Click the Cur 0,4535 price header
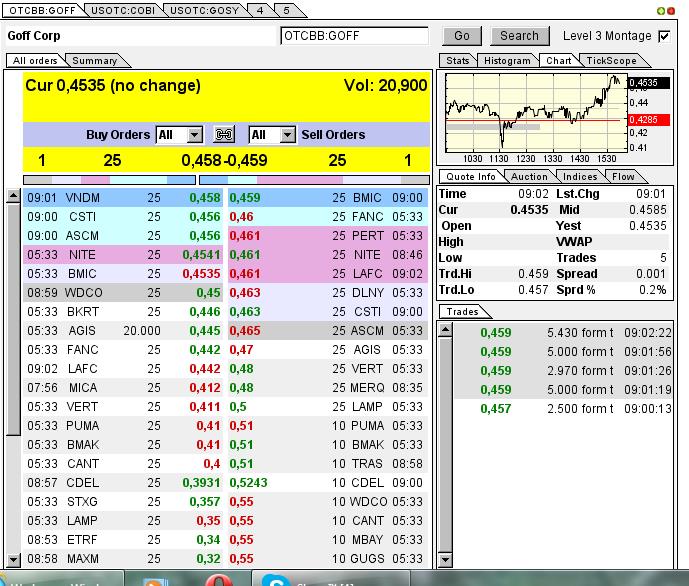Screen dimensions: 689x586 [x=112, y=85]
